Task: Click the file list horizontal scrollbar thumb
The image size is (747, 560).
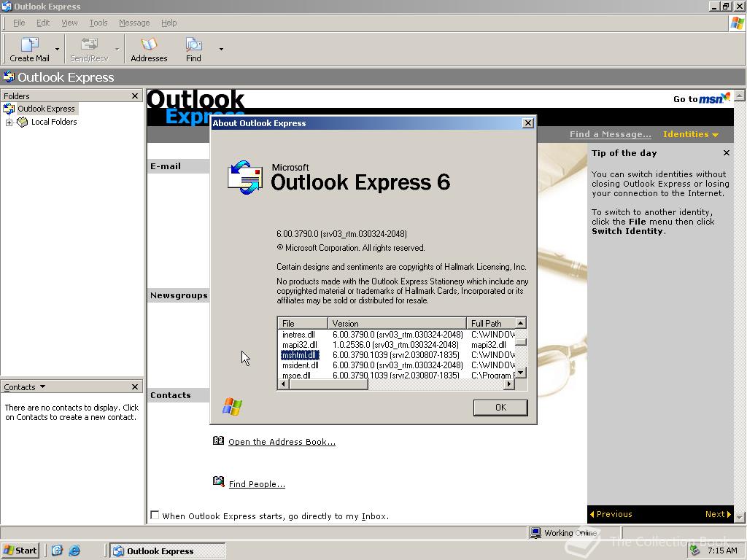Action: [329, 384]
